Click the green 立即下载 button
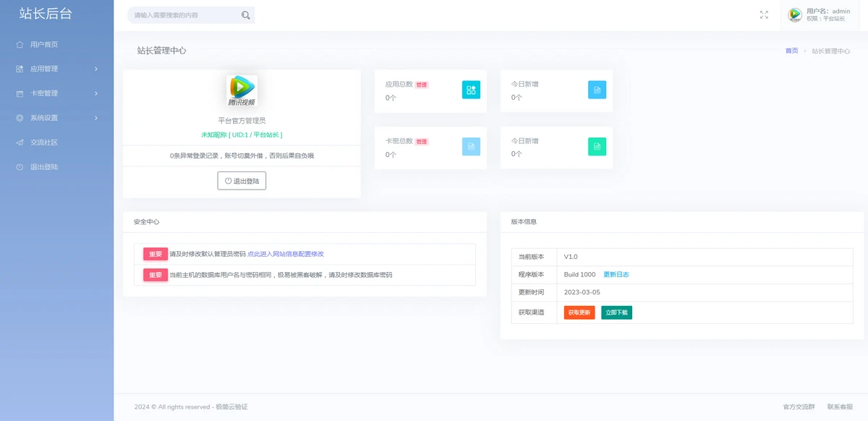The width and height of the screenshot is (868, 421). 616,312
